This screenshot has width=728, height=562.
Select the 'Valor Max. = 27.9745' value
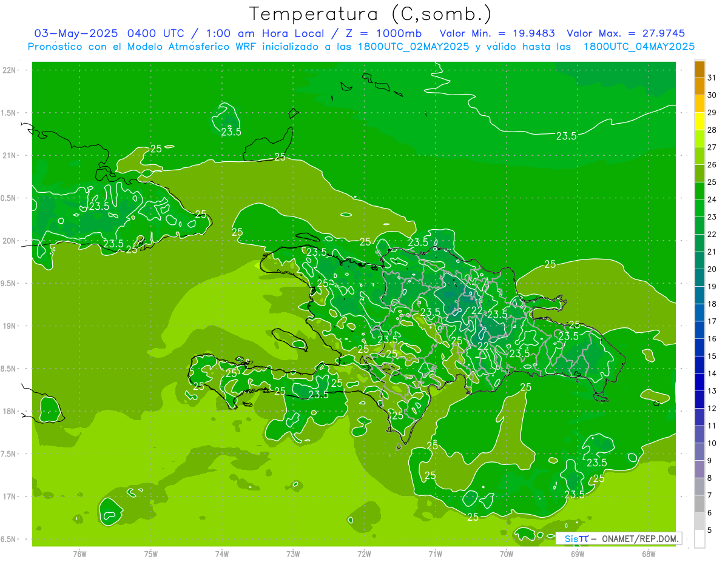tap(625, 33)
